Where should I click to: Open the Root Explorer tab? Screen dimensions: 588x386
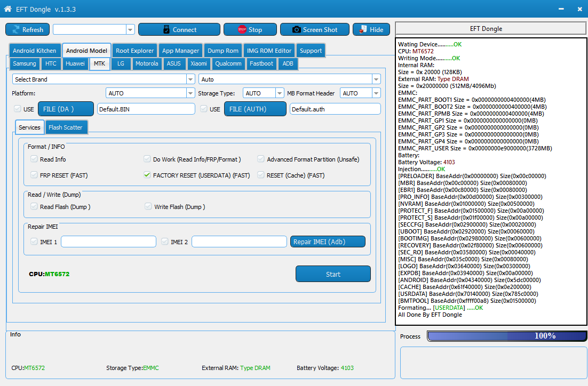point(134,51)
